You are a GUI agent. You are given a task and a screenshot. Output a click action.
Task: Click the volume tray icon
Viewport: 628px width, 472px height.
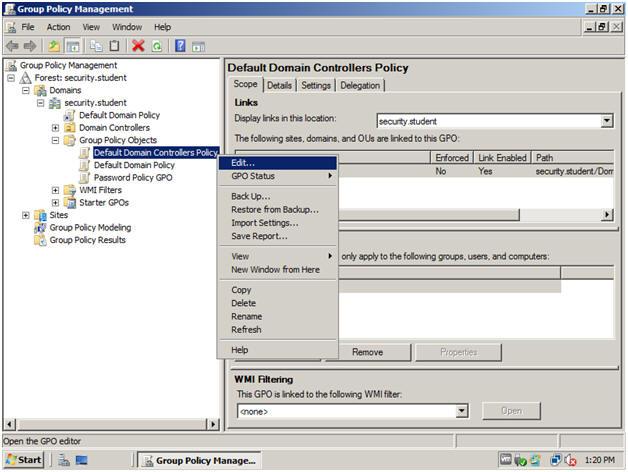[x=570, y=460]
